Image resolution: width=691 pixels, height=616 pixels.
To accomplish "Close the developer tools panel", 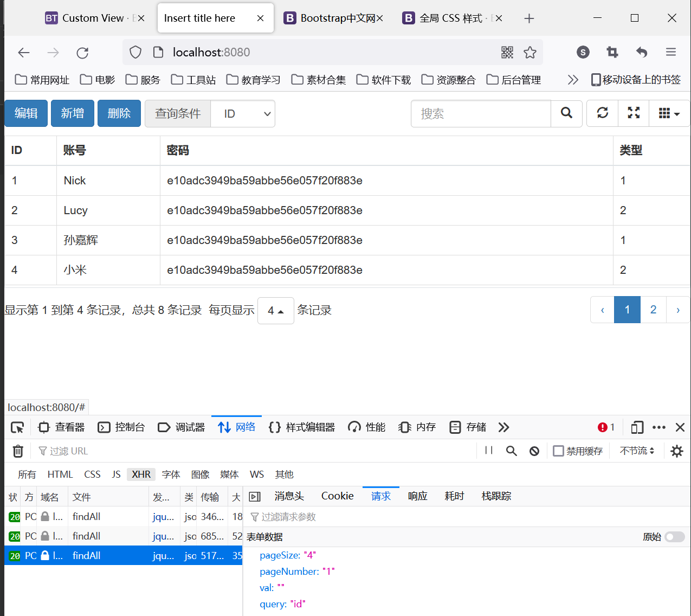I will point(680,427).
